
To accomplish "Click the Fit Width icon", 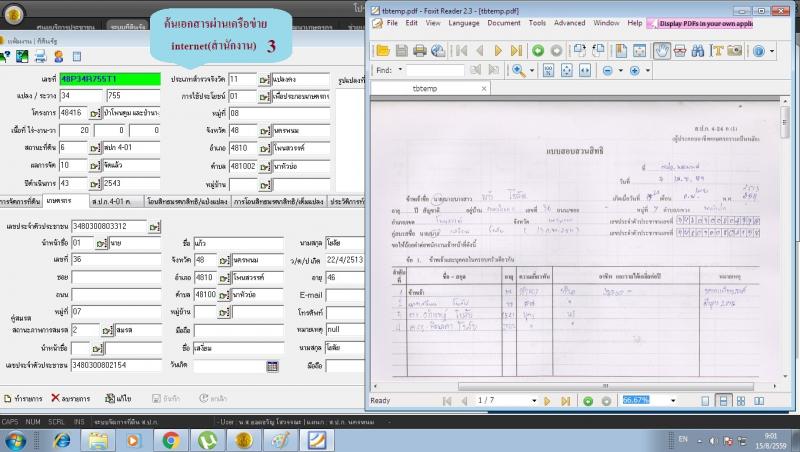I will [585, 70].
